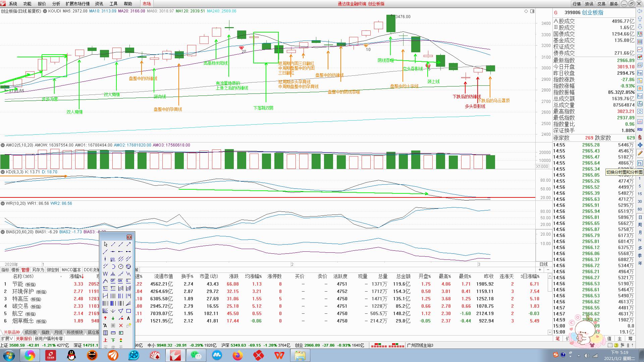This screenshot has width=644, height=362.
Task: Open the 分析 menu
Action: (56, 4)
